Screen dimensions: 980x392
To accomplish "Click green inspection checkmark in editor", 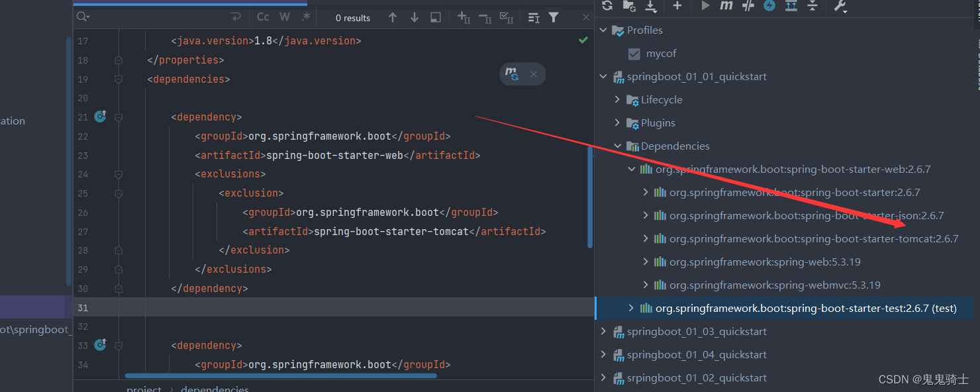I will tap(583, 40).
